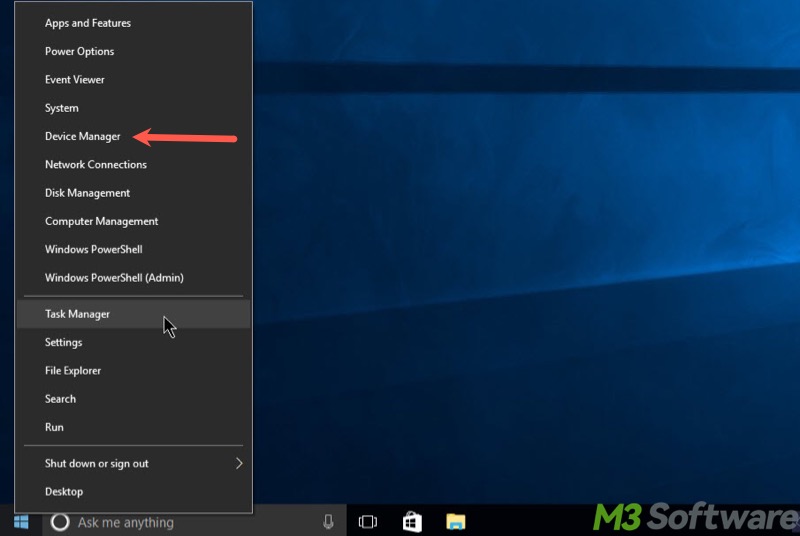800x536 pixels.
Task: Select Task Manager in the menu
Action: coord(78,314)
